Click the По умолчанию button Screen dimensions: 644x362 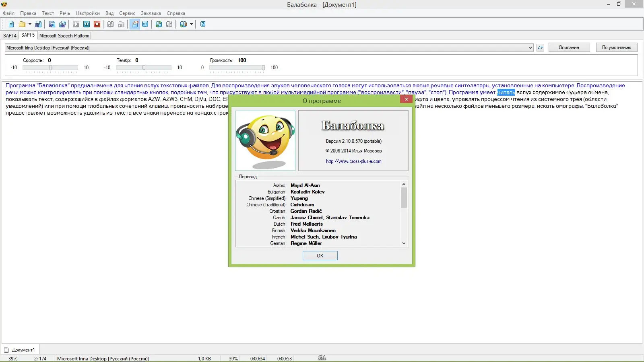pyautogui.click(x=617, y=47)
